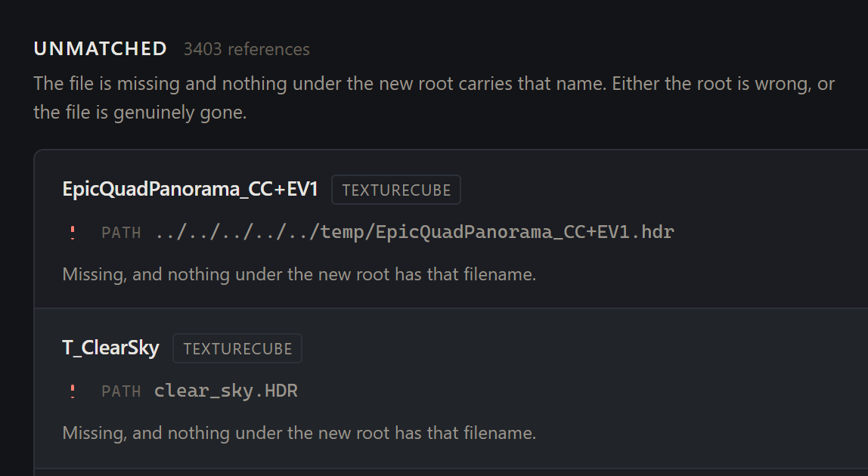Open the T_ClearSky asset title

(x=110, y=348)
